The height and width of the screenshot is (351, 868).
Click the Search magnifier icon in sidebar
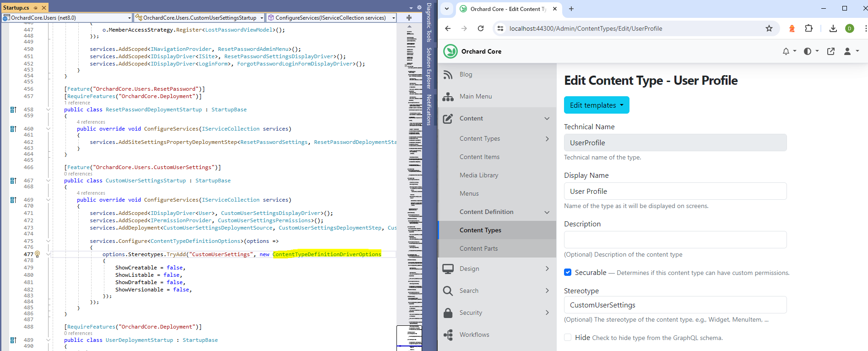(x=448, y=291)
